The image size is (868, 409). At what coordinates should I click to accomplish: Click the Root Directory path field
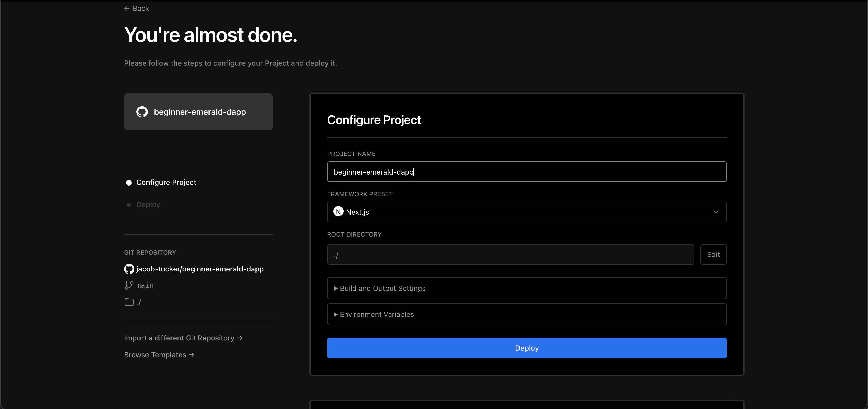click(510, 255)
